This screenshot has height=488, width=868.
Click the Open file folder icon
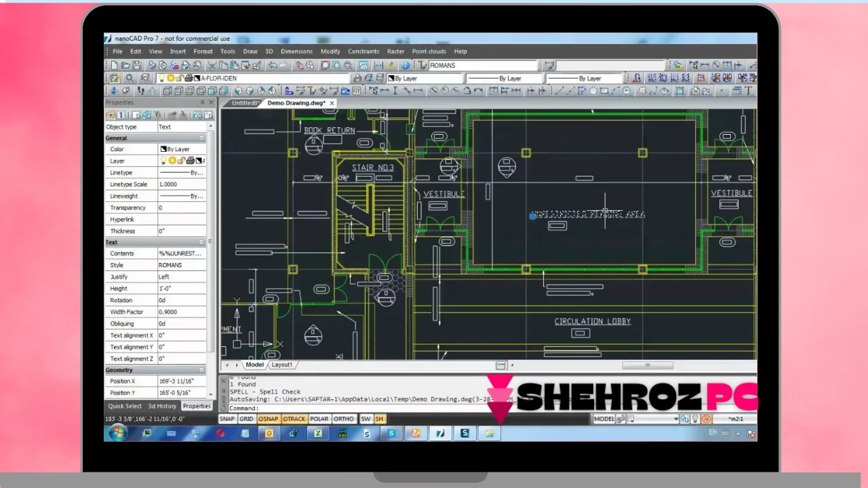point(125,65)
